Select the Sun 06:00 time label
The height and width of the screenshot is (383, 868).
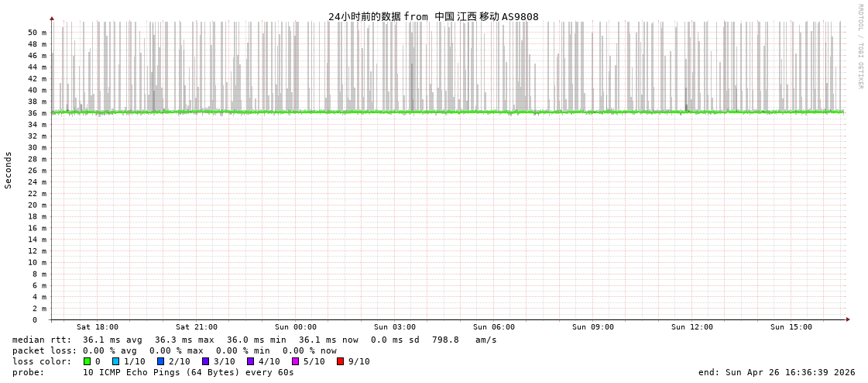pyautogui.click(x=494, y=327)
